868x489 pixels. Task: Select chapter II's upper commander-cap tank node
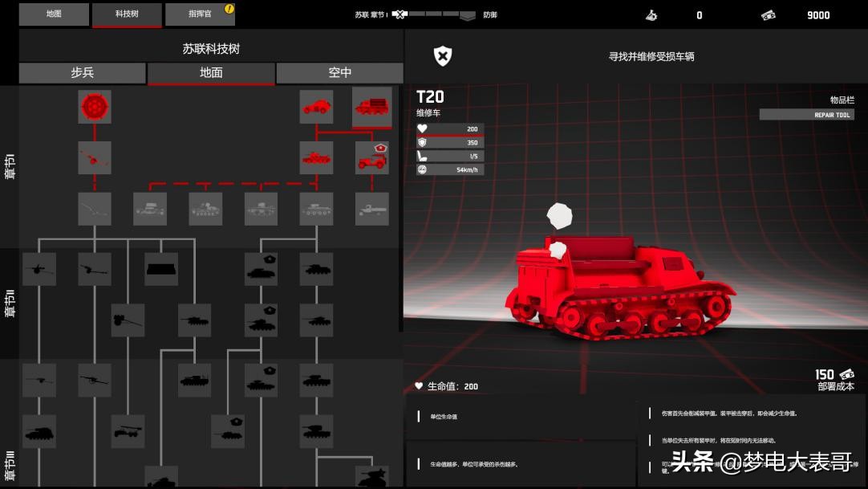pos(261,269)
